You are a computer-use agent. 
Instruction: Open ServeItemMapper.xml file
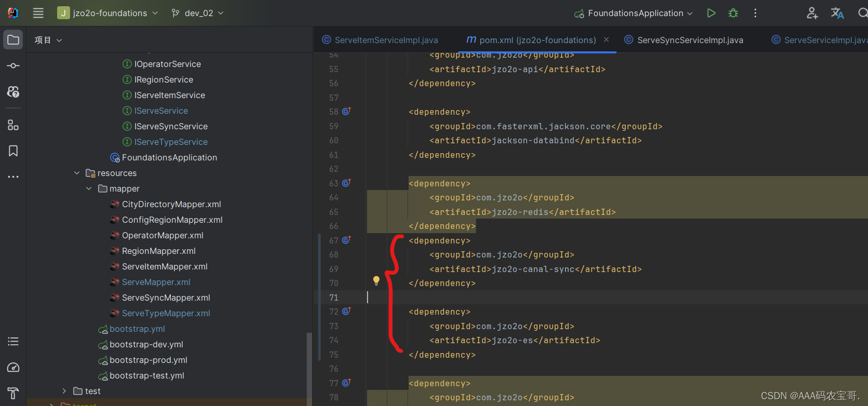point(165,266)
